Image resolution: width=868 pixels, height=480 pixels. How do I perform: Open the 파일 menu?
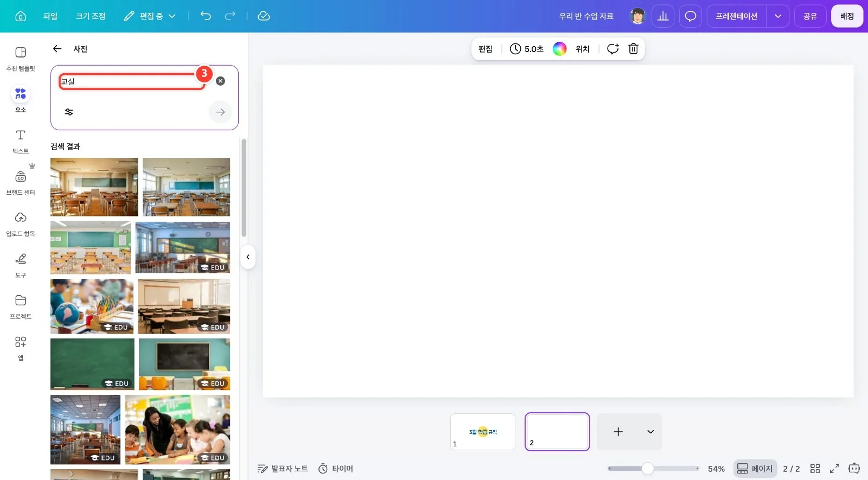coord(50,16)
